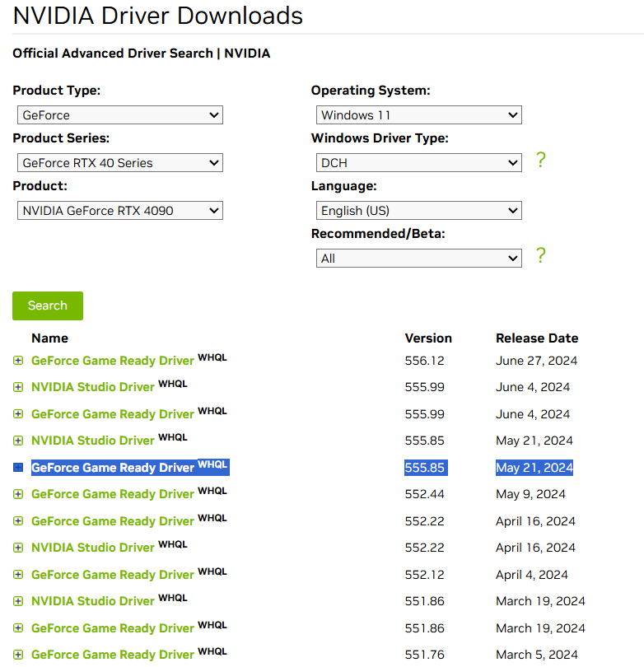This screenshot has height=667, width=644.
Task: Click the help question mark beside Windows Driver Type
Action: click(x=540, y=161)
